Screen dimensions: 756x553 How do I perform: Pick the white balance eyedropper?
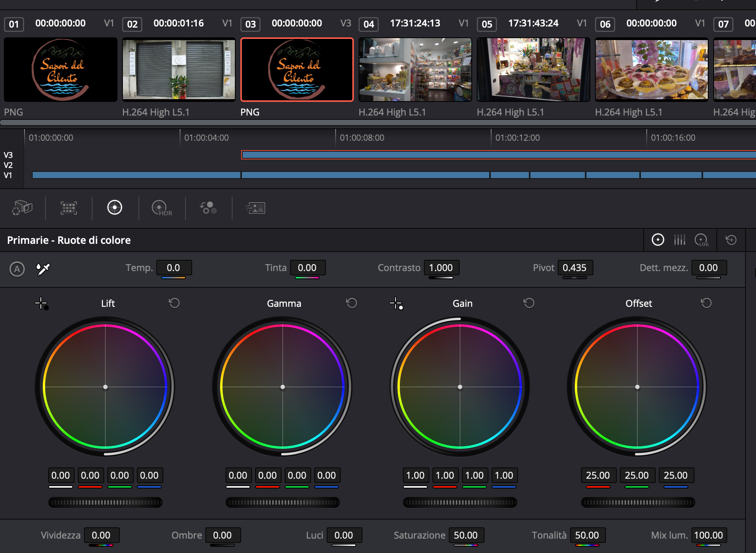43,269
